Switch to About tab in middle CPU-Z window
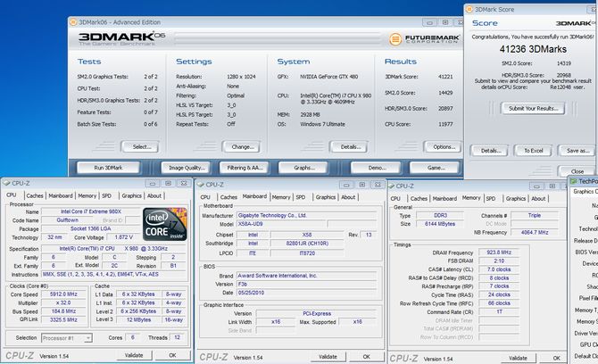Image resolution: width=598 pixels, height=364 pixels. (x=348, y=197)
